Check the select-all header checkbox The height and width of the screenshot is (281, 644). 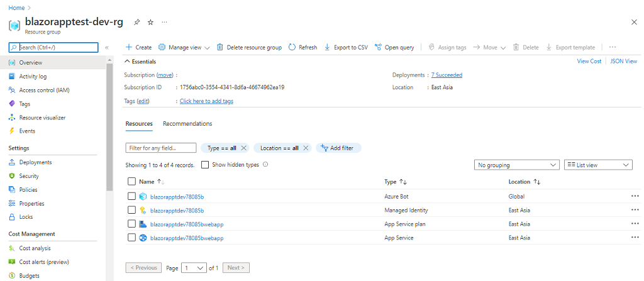pyautogui.click(x=131, y=181)
